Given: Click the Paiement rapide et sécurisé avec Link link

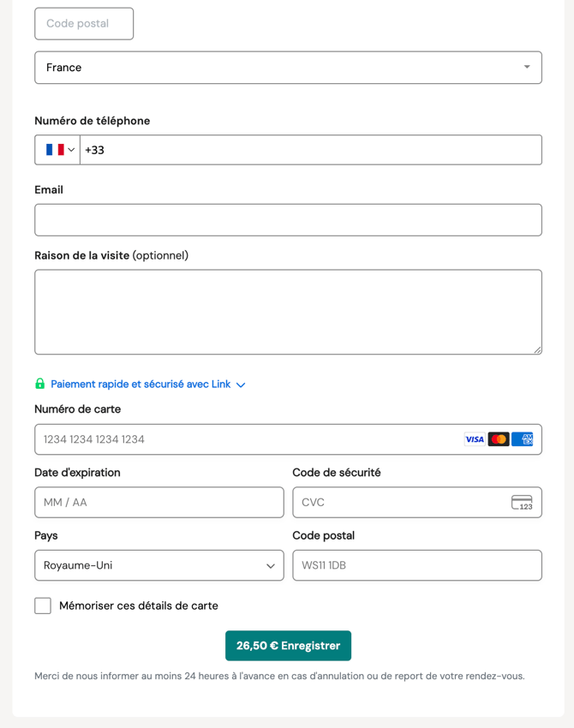Looking at the screenshot, I should pyautogui.click(x=141, y=385).
